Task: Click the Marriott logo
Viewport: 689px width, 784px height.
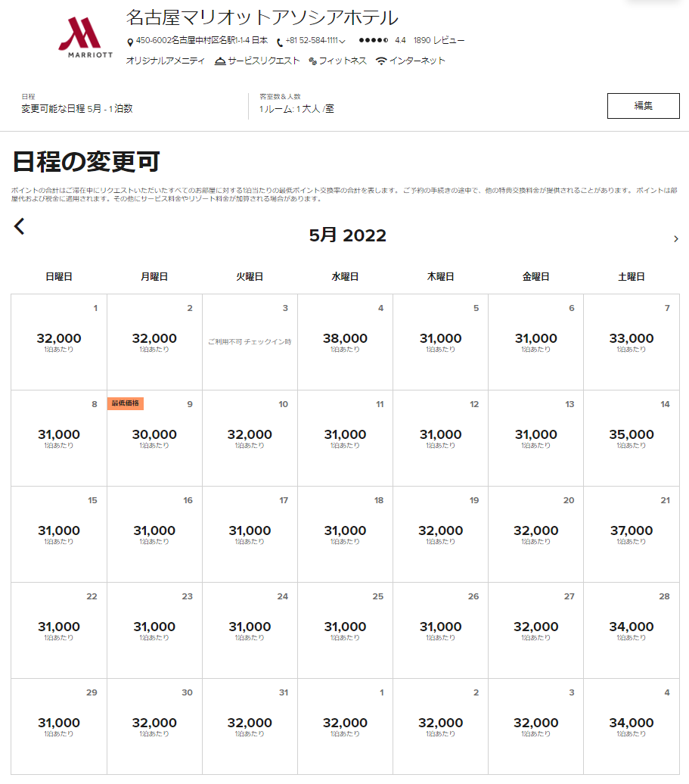Action: coord(85,36)
